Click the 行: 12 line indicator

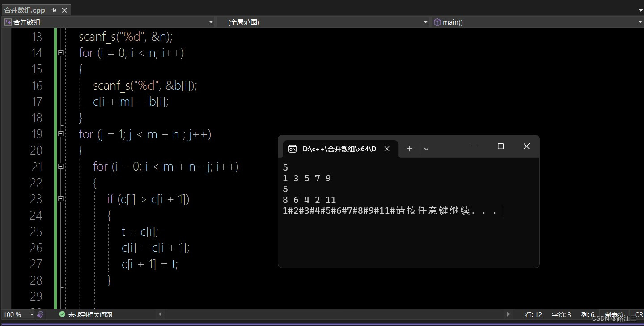click(x=534, y=315)
